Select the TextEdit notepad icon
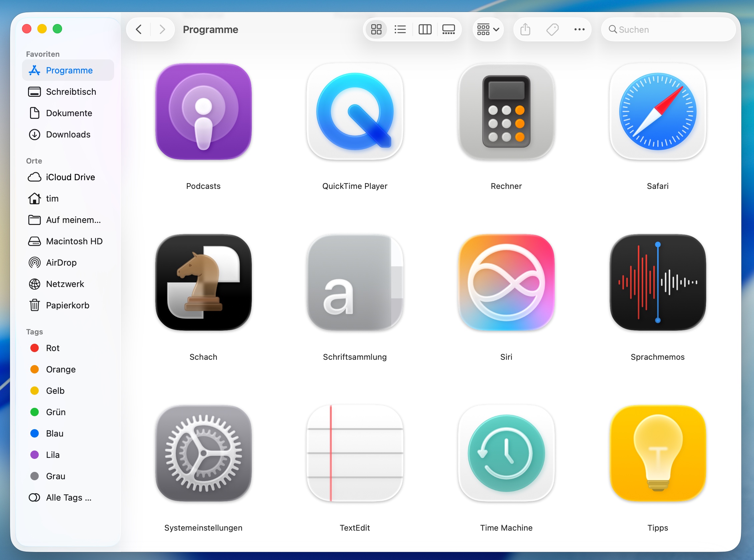The image size is (754, 560). (x=355, y=453)
